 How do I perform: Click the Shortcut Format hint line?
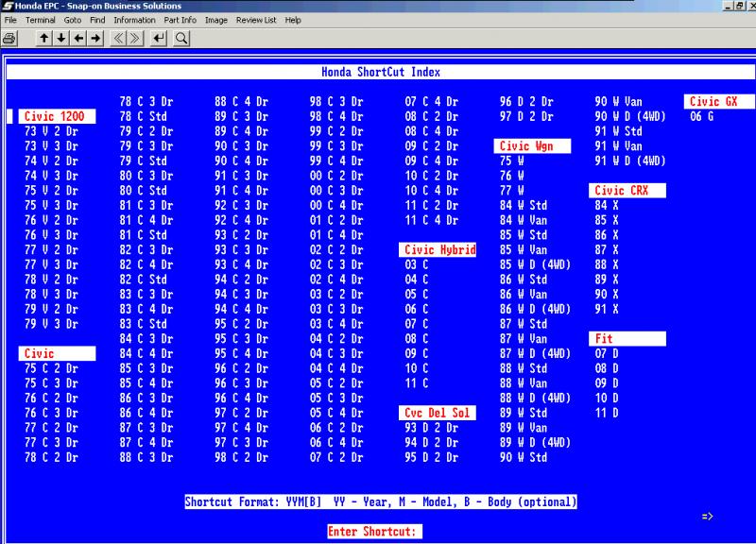point(381,501)
